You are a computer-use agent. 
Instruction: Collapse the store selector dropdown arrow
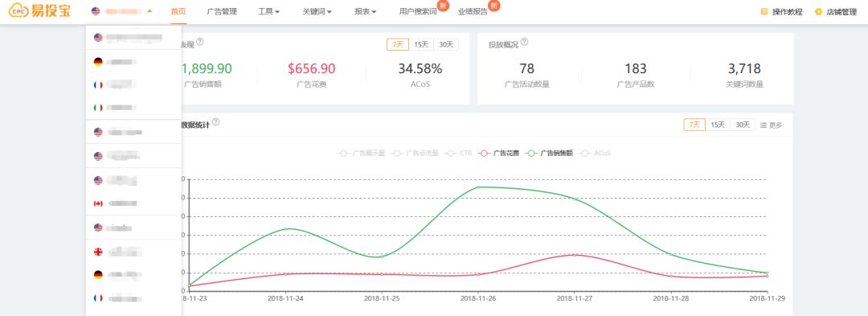coord(149,11)
